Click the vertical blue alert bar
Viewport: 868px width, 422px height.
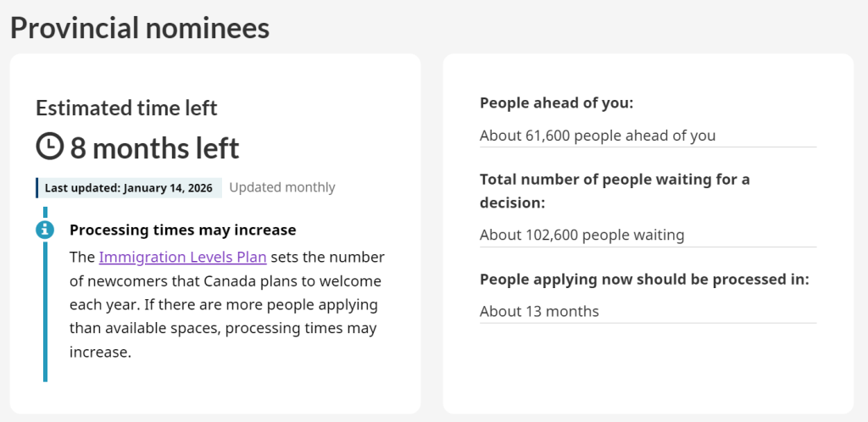46,322
